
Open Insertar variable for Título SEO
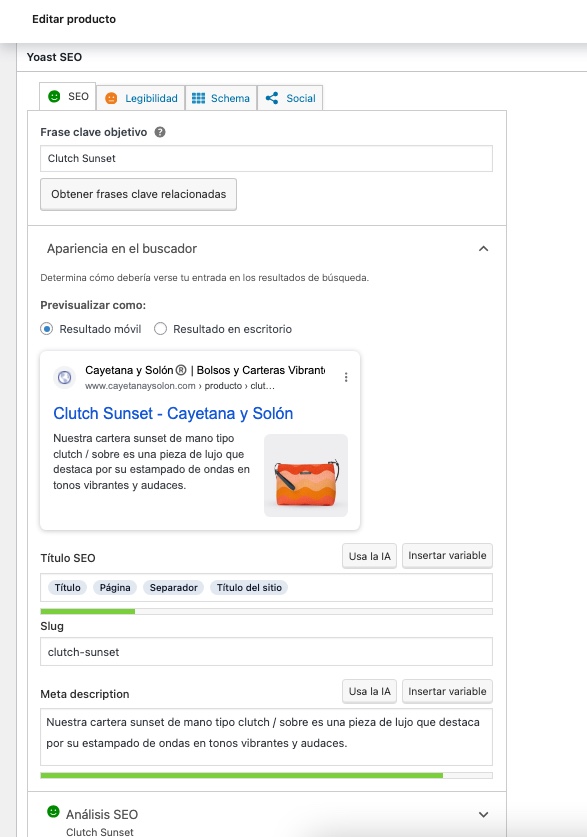click(447, 556)
